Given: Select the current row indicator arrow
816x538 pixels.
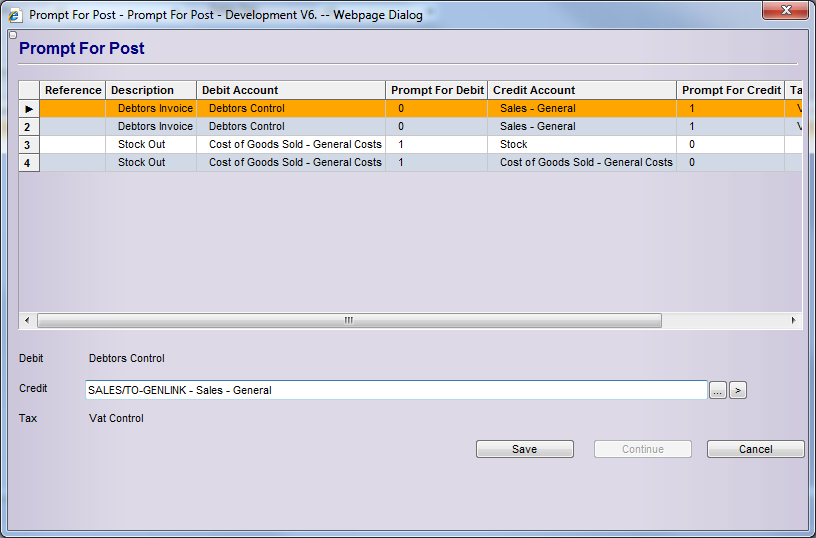Looking at the screenshot, I should point(29,109).
